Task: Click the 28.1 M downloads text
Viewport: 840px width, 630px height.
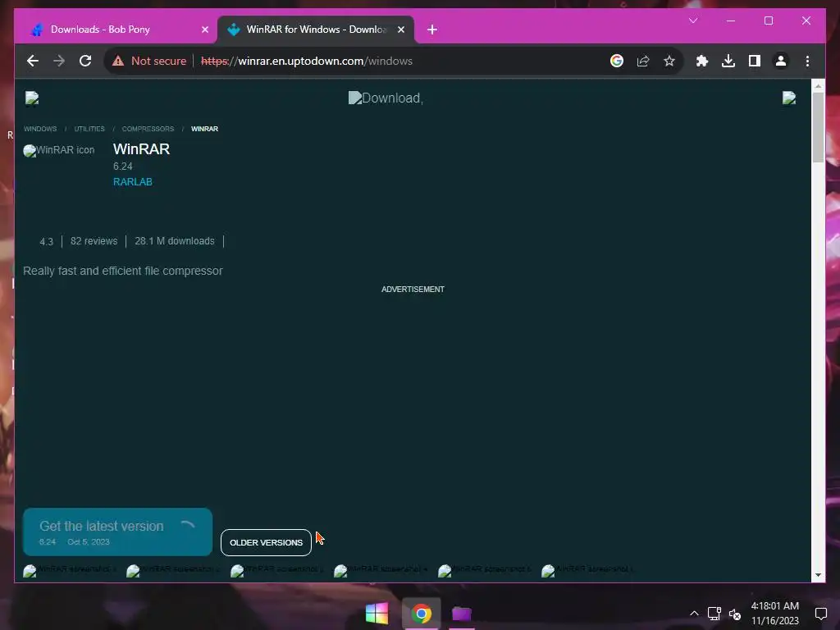Action: 175,241
